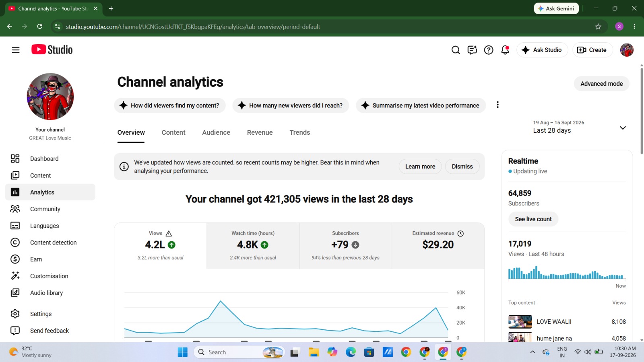Select the Views metric card

coord(161,246)
